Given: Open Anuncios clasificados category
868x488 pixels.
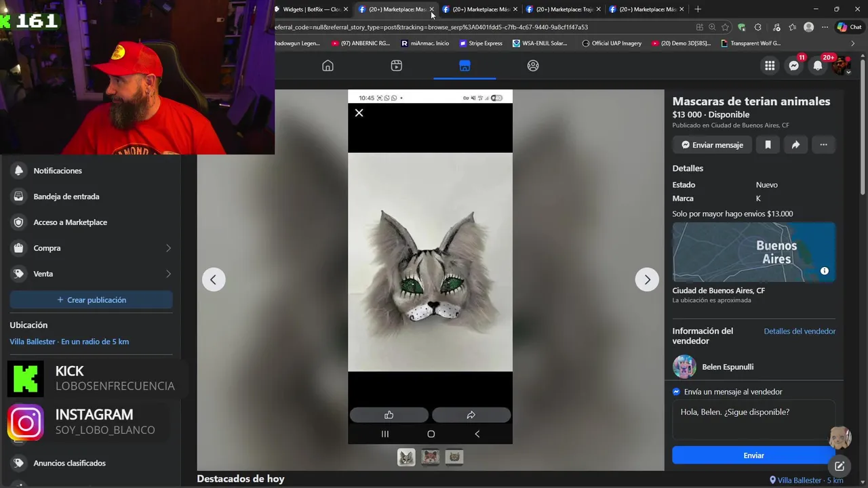Looking at the screenshot, I should (91, 463).
